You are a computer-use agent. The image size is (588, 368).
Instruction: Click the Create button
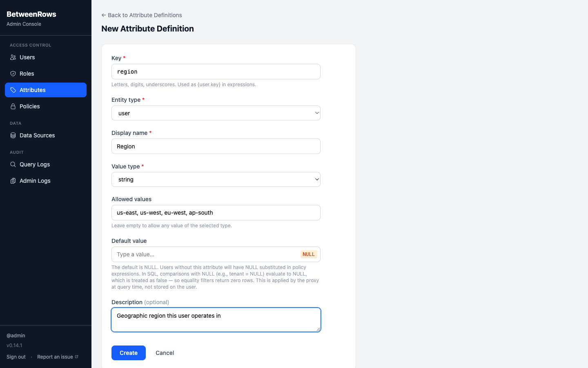pos(128,353)
